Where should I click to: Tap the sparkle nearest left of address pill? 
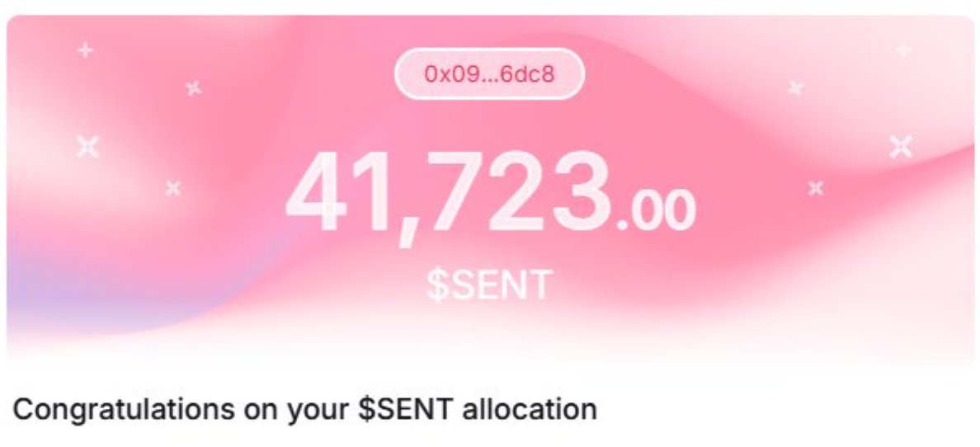click(194, 87)
